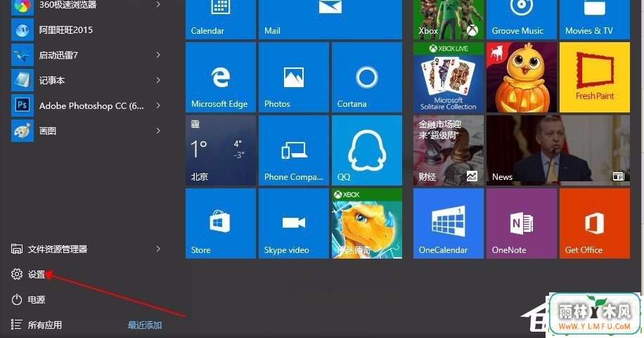Expand 启动迅雷7 jump list arrow
The width and height of the screenshot is (644, 338).
(x=158, y=55)
